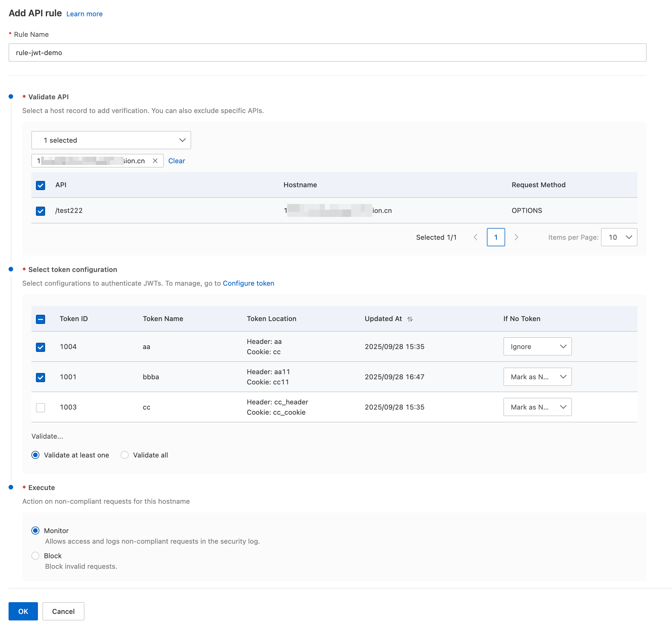Open the Configure token link
Screen dimensions: 672x629
pos(248,283)
